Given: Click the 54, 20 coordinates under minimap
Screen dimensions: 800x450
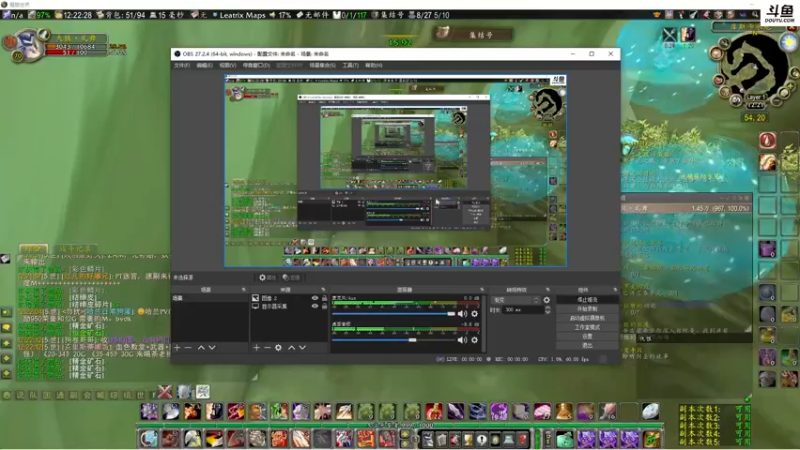Looking at the screenshot, I should click(755, 118).
